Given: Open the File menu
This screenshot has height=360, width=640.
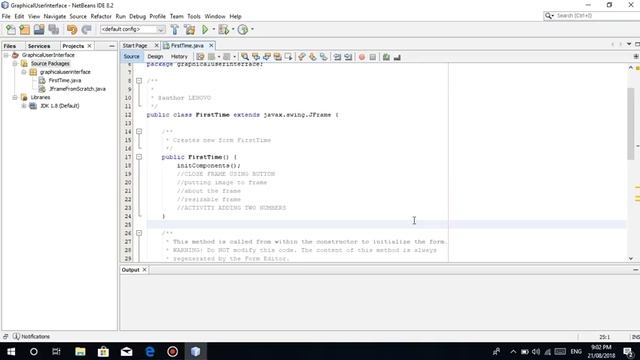Looking at the screenshot, I should [6, 16].
